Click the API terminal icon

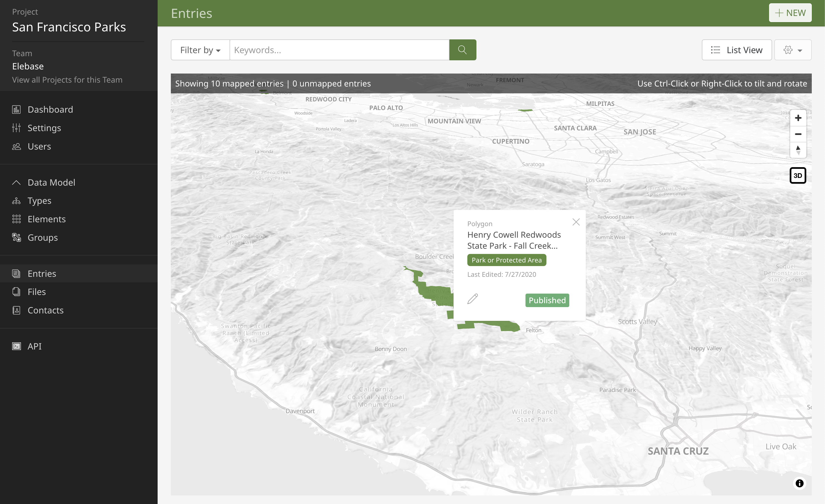click(17, 346)
